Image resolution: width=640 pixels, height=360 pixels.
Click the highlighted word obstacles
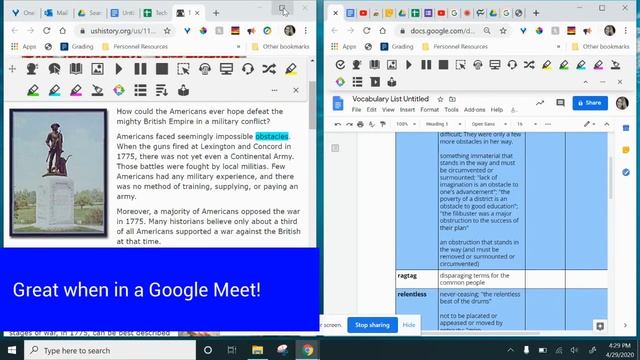(x=272, y=136)
